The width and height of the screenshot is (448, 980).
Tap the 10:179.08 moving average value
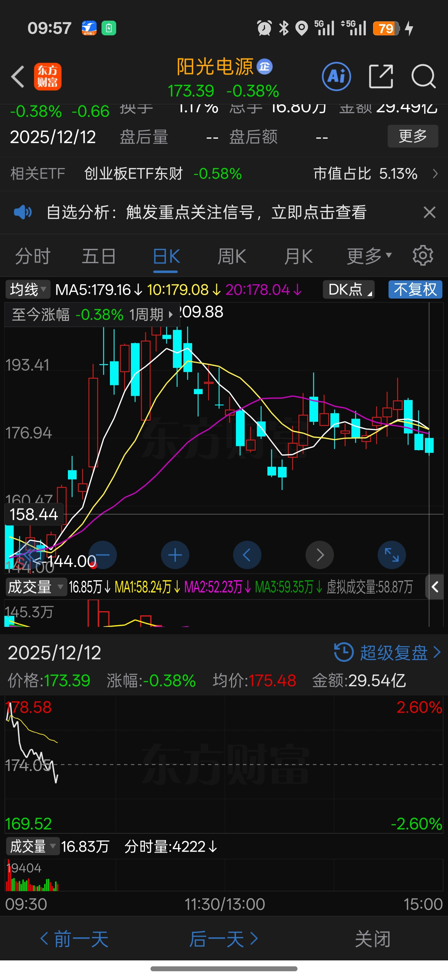point(184,290)
